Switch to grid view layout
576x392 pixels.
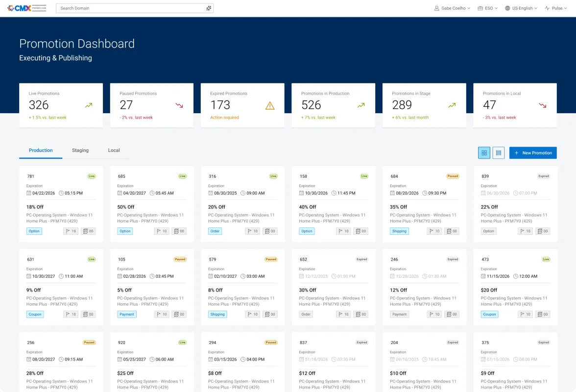point(484,153)
